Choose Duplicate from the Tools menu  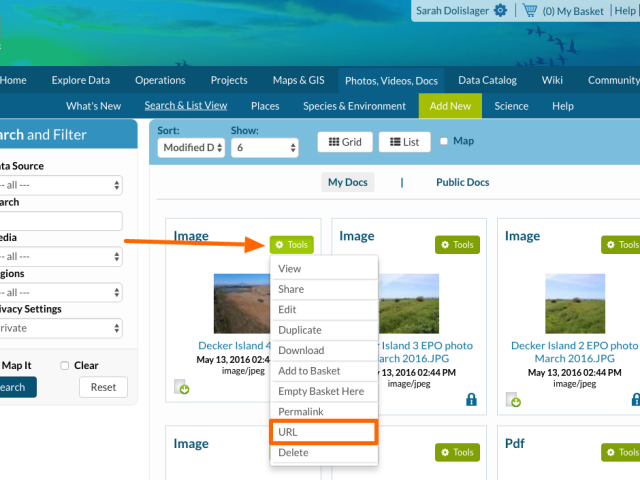tap(324, 330)
